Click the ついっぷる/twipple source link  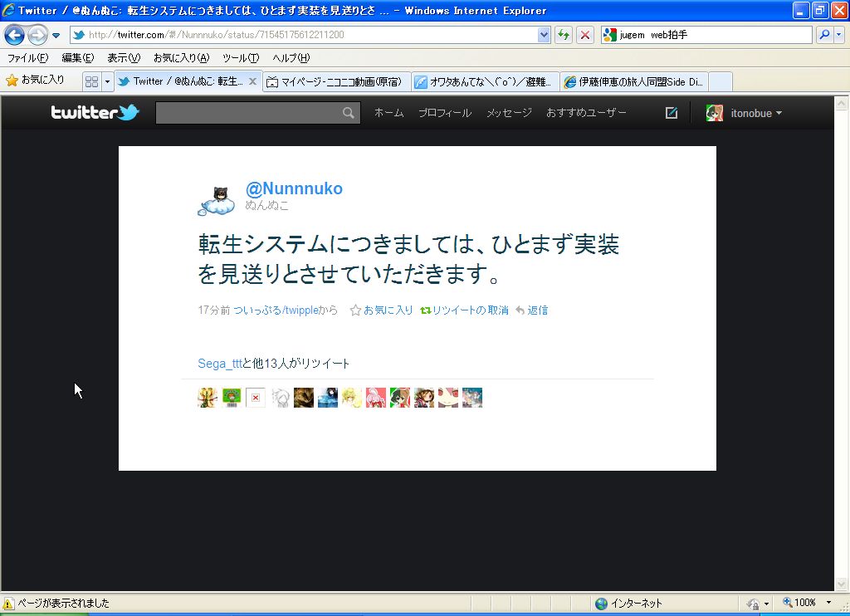(276, 310)
